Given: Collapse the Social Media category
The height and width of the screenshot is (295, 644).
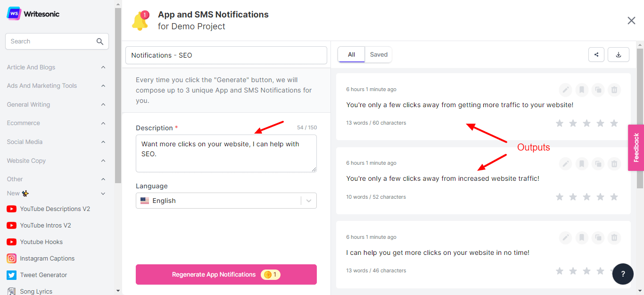Looking at the screenshot, I should [103, 142].
